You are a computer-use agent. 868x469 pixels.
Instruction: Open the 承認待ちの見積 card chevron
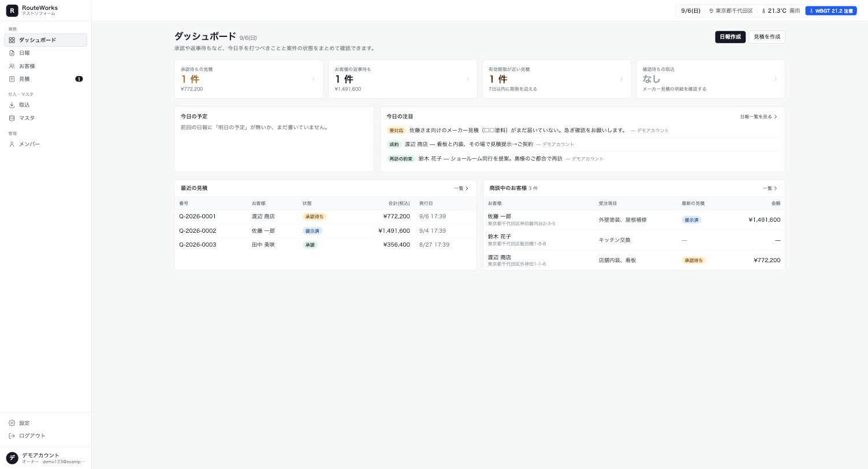coord(314,79)
